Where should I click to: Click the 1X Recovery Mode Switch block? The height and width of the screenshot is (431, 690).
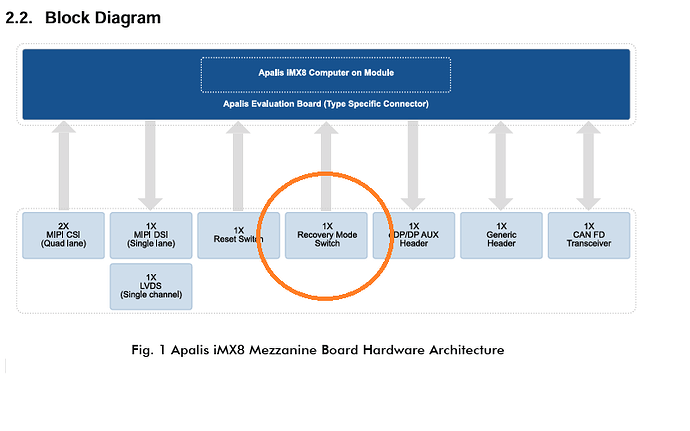(x=326, y=235)
